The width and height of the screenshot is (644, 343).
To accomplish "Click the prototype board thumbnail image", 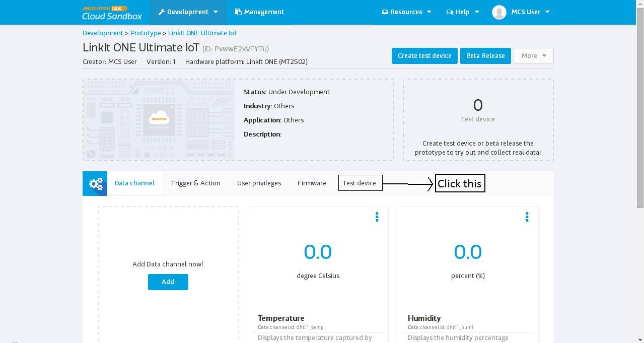I will click(159, 120).
